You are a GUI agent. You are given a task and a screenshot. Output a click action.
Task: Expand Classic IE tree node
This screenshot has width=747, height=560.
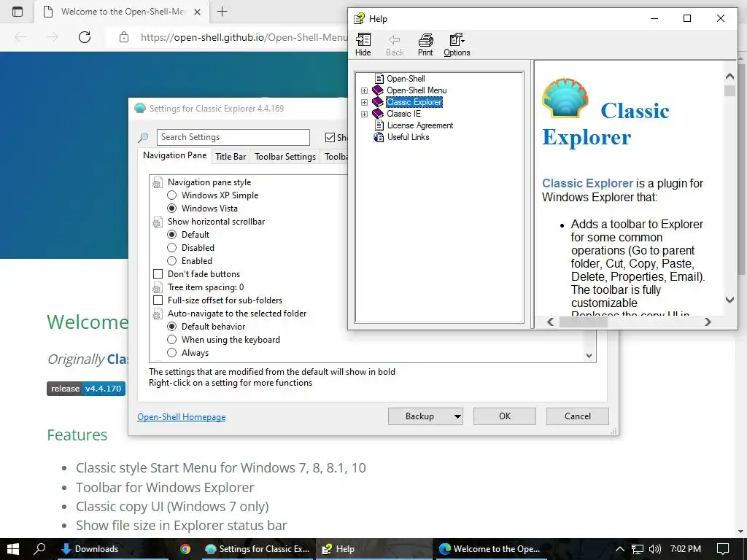click(365, 114)
